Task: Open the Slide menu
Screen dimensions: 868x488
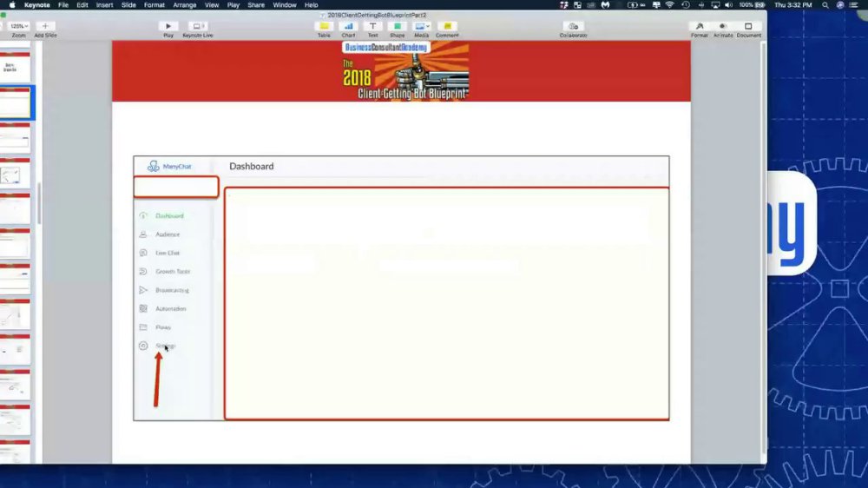Action: tap(128, 5)
